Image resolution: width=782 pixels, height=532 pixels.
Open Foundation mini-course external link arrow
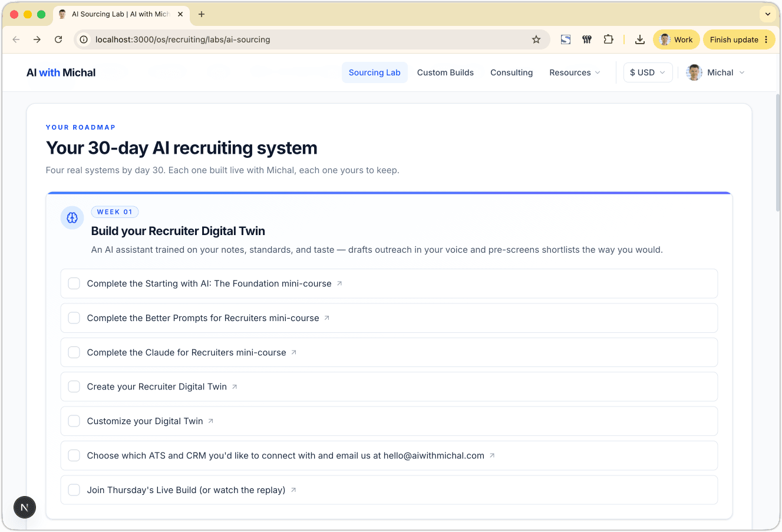click(x=339, y=283)
